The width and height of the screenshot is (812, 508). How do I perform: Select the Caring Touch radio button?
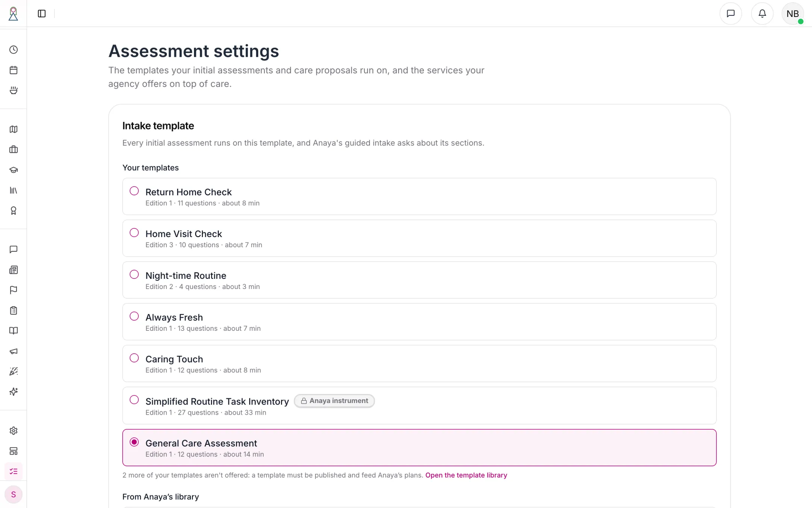pyautogui.click(x=134, y=358)
